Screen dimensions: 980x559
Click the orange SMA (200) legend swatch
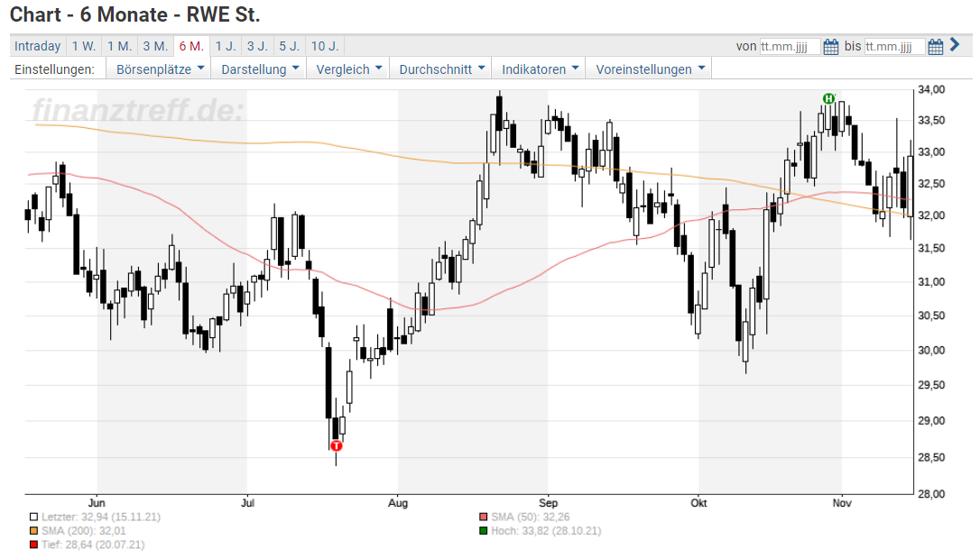(33, 531)
